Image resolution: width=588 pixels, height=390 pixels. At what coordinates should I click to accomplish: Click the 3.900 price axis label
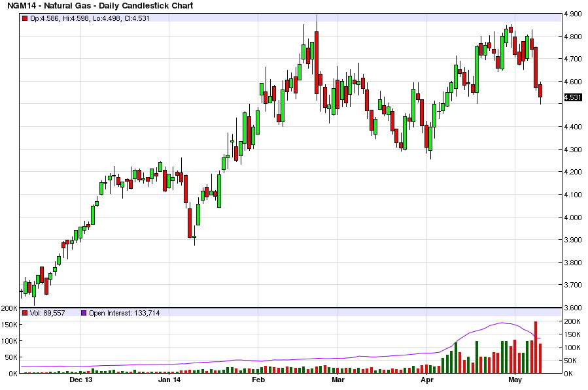(x=572, y=240)
